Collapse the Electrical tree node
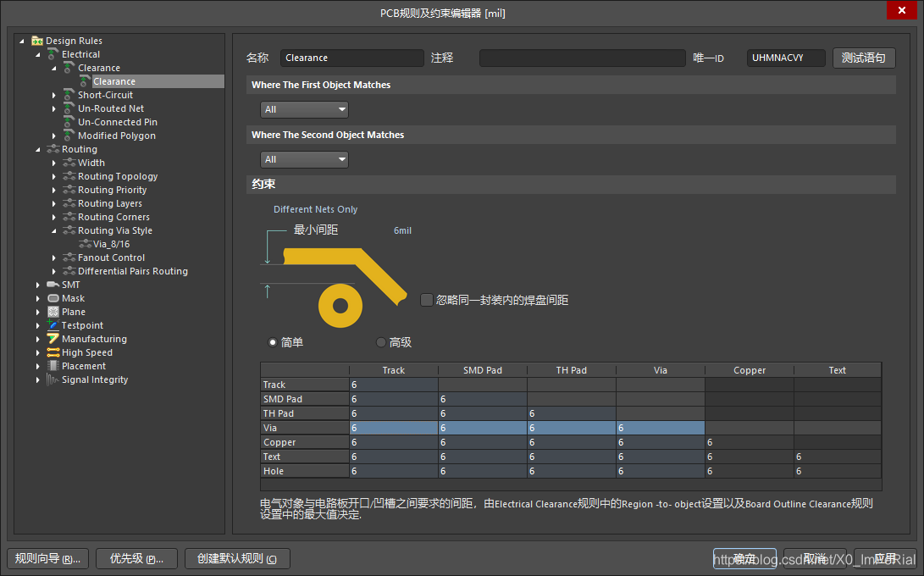 click(38, 54)
